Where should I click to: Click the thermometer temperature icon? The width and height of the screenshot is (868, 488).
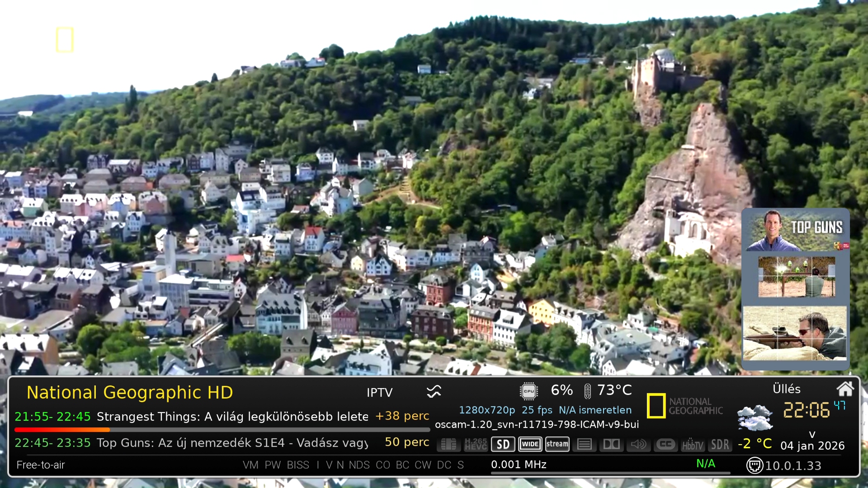[587, 391]
